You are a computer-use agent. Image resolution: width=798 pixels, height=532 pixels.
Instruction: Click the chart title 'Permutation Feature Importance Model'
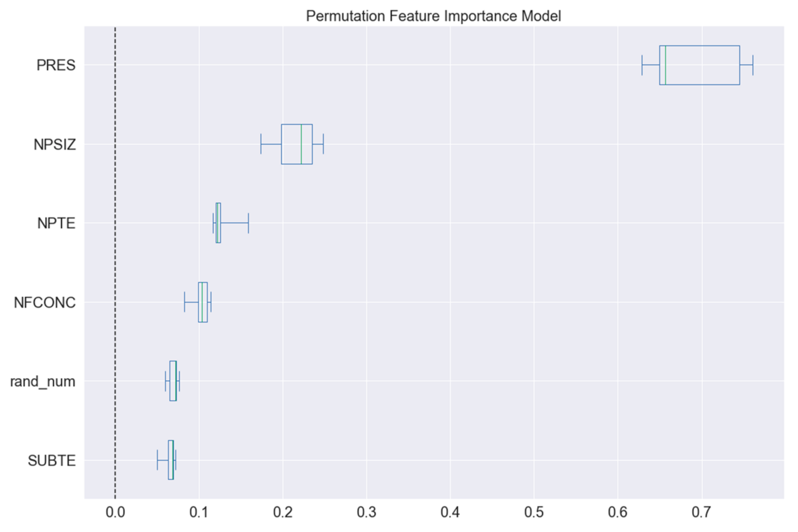433,16
